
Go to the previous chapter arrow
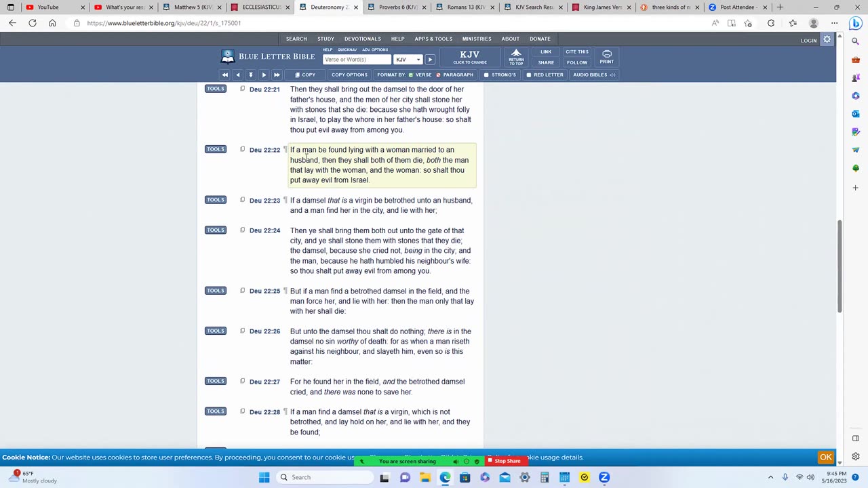[x=237, y=75]
